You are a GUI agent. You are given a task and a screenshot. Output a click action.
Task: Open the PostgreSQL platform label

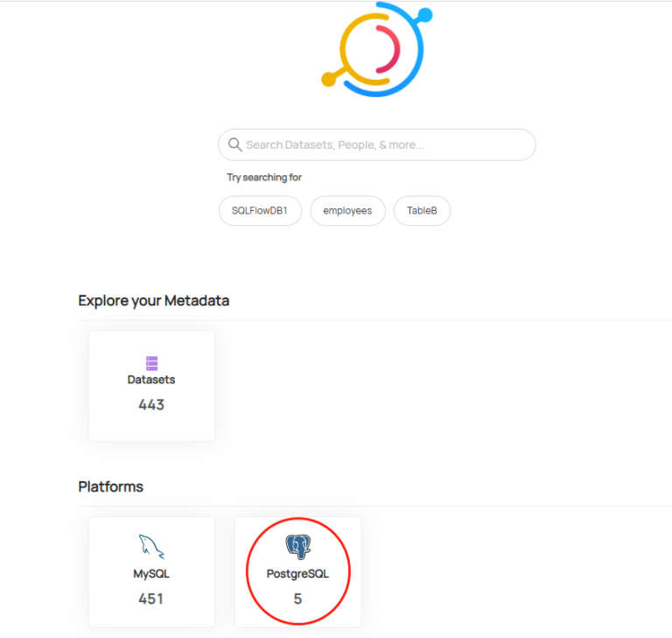coord(297,574)
